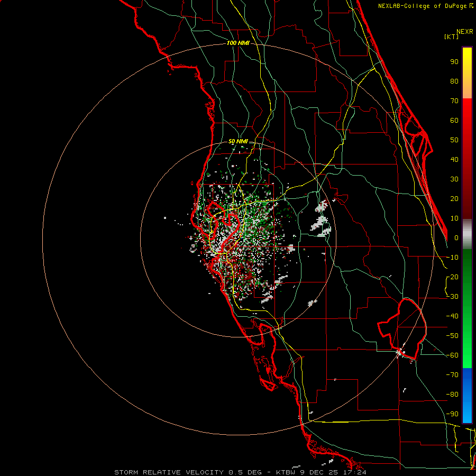The image size is (476, 476).
Task: Click the -60 value on velocity scale
Action: click(x=452, y=355)
